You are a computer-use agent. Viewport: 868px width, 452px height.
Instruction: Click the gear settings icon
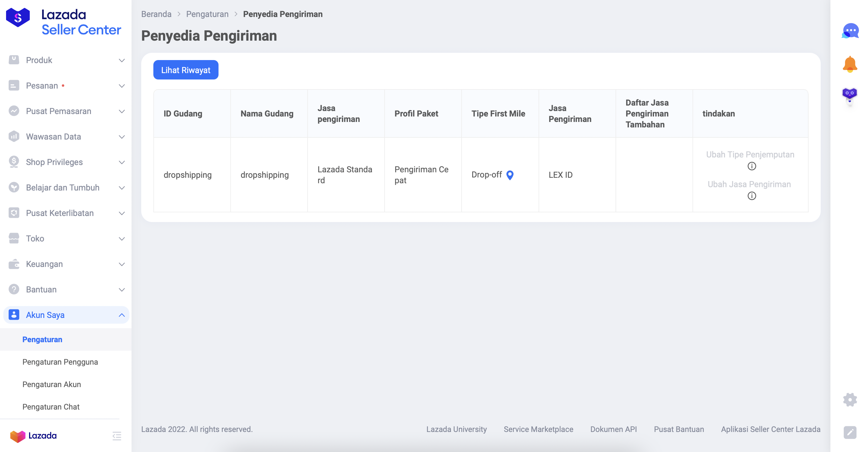(x=850, y=400)
